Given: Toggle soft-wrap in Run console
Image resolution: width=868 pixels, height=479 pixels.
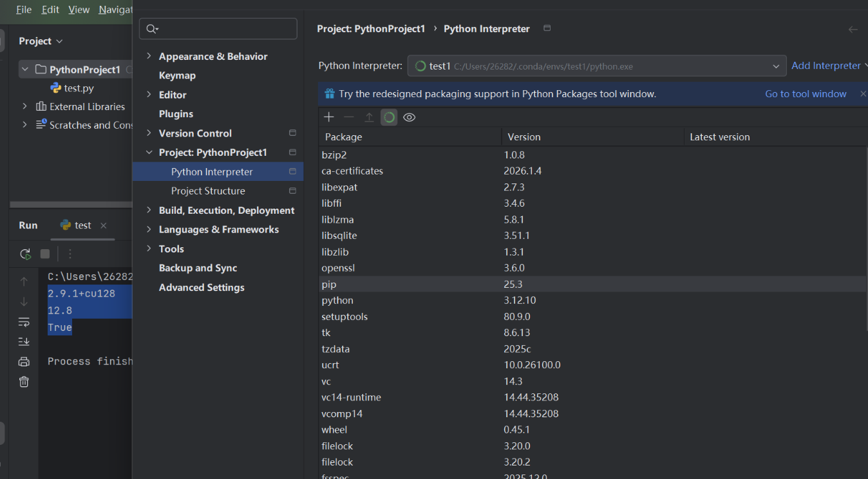Looking at the screenshot, I should [x=24, y=321].
